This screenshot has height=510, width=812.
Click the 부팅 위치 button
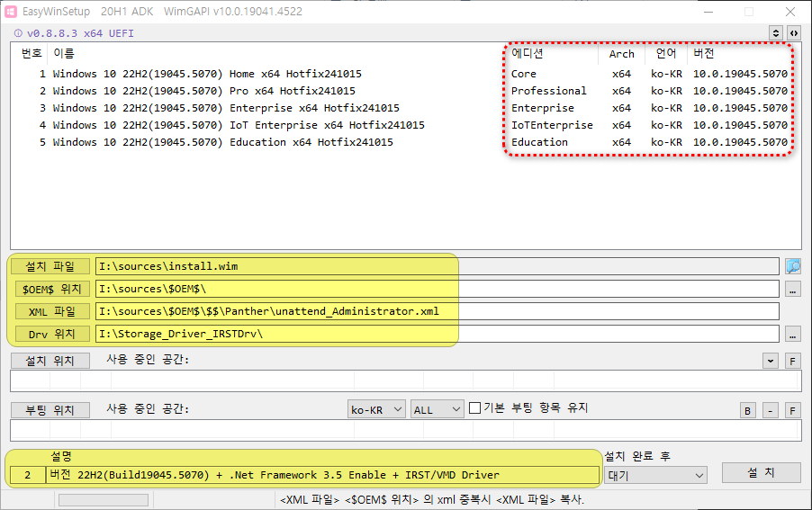(x=50, y=410)
